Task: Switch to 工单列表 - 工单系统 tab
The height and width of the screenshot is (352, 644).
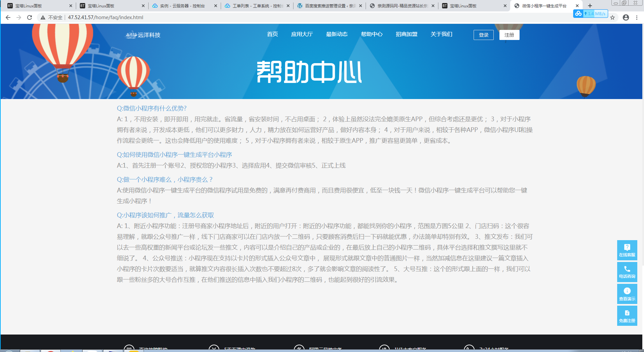Action: pos(257,6)
